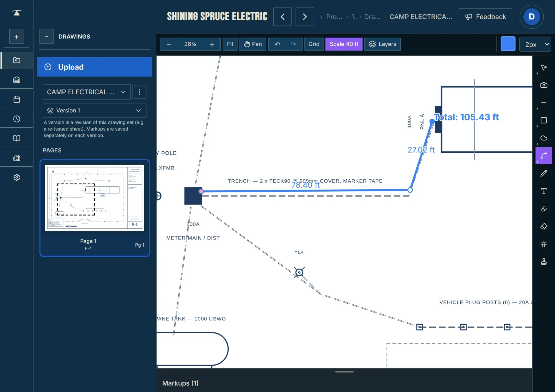The width and height of the screenshot is (555, 392).
Task: Select the camera snapshot tool
Action: [544, 85]
